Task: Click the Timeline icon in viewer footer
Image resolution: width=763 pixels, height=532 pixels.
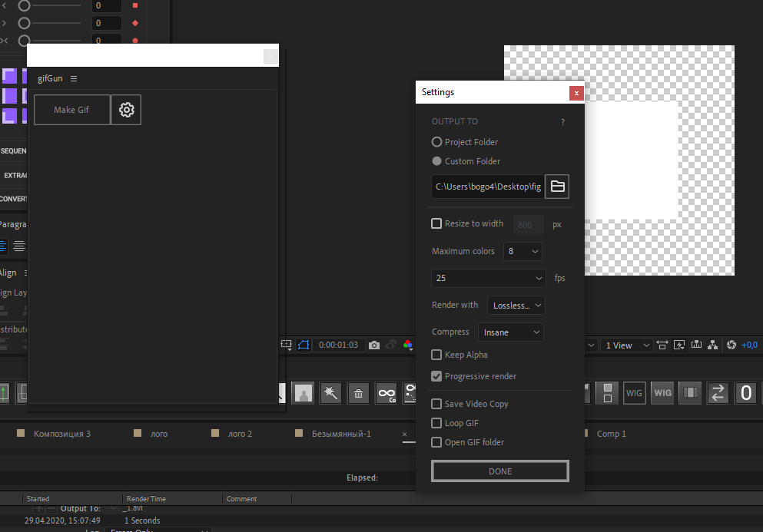Action: pyautogui.click(x=696, y=345)
